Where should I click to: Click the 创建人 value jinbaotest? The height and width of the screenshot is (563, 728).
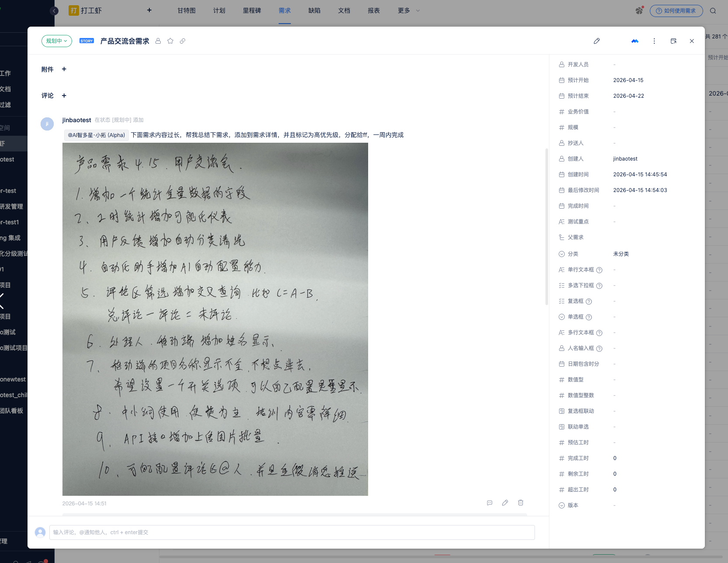(x=625, y=159)
